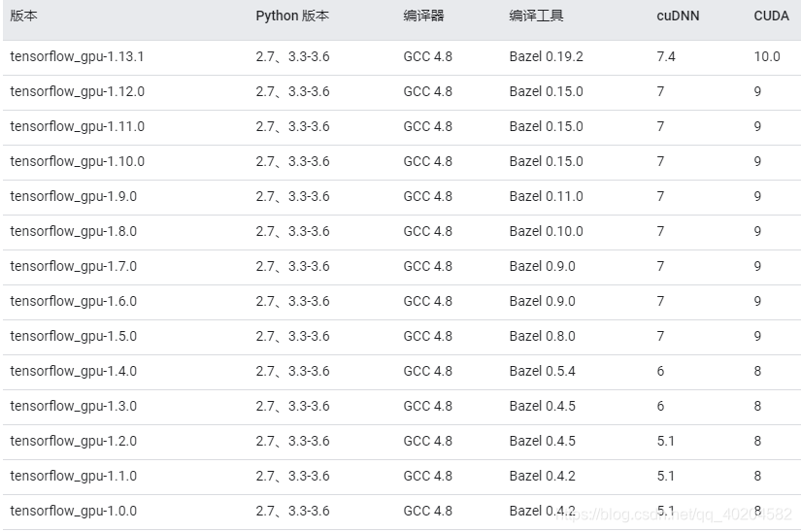This screenshot has width=801, height=532.
Task: Click cuDNN value 7 in the 1.12.0 row
Action: (660, 92)
